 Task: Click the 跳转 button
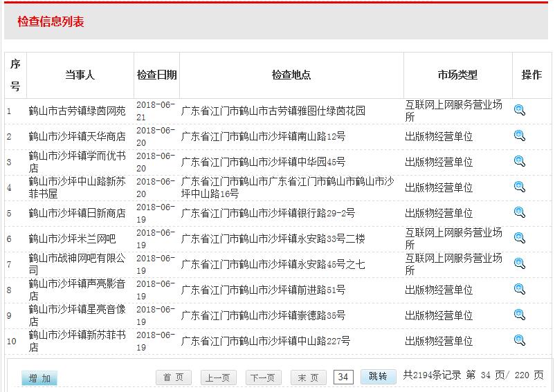pos(379,377)
